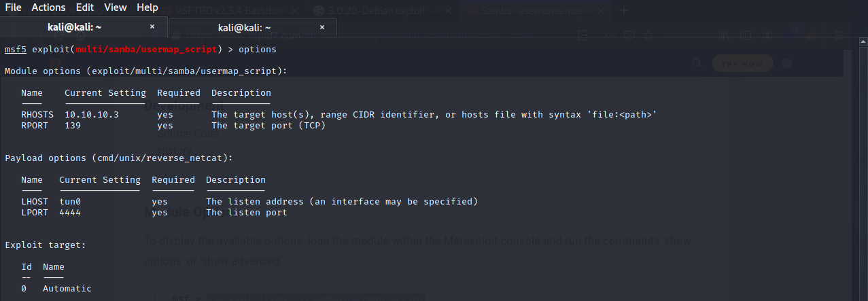Click the 10.10.10.3 RHOSTS value
Viewport: 868px width, 301px height.
click(92, 115)
